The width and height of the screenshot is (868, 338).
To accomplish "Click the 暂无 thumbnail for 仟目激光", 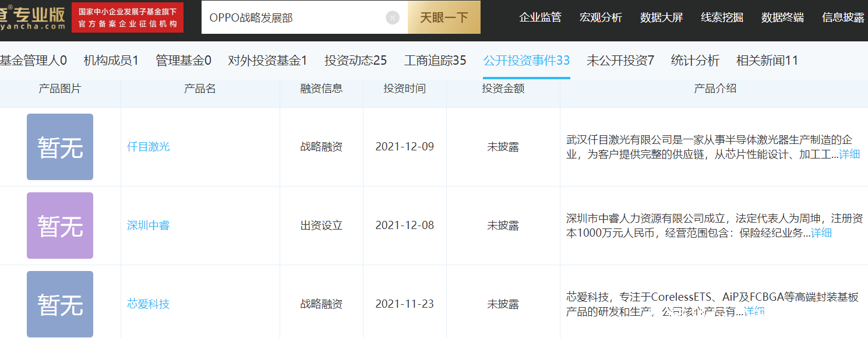I will (x=60, y=147).
